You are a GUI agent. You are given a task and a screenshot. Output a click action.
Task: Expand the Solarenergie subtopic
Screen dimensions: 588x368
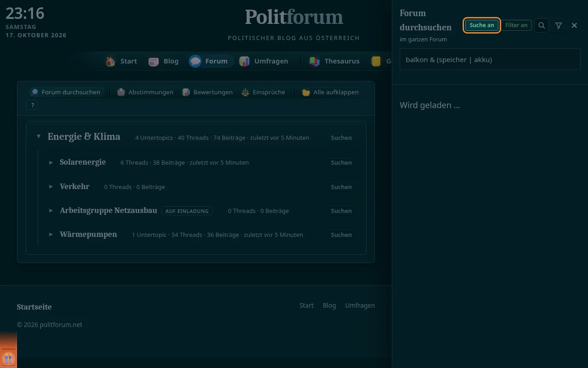point(51,162)
